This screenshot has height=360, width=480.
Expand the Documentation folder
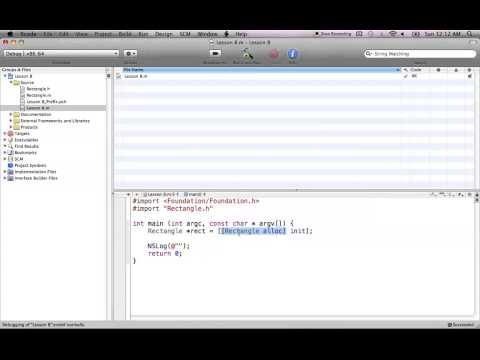pyautogui.click(x=11, y=114)
